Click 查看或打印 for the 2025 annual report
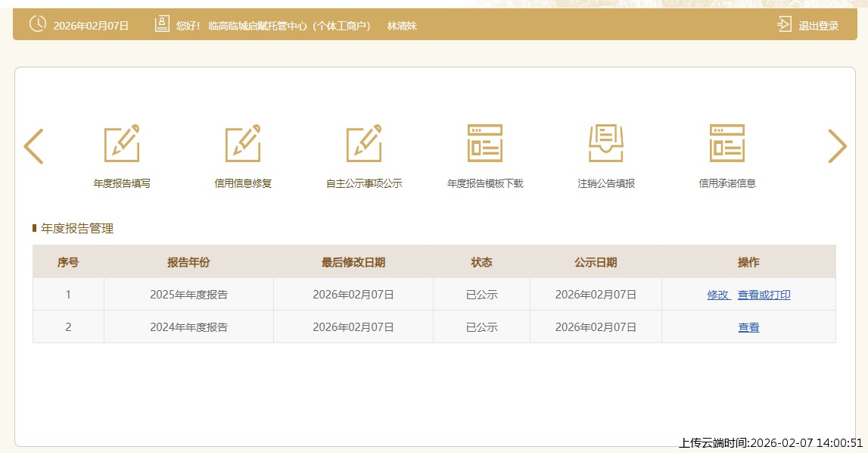This screenshot has width=868, height=453. click(764, 295)
